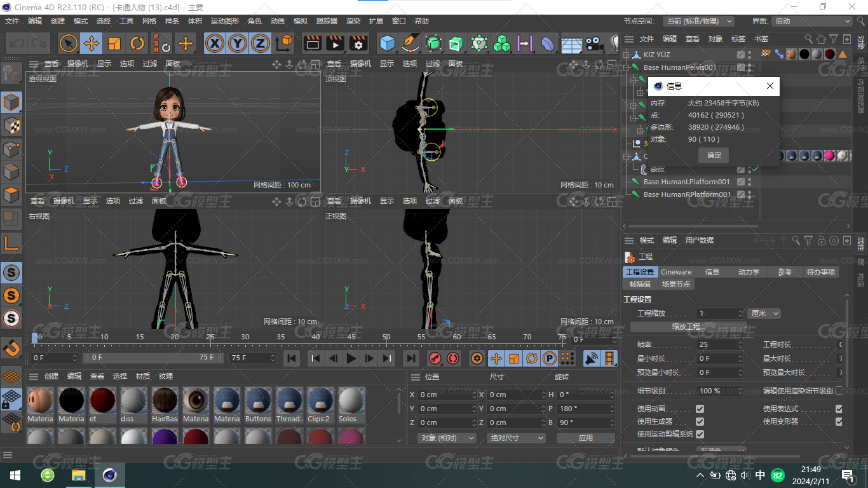Add a cube primitive object
Image resolution: width=868 pixels, height=488 pixels.
coord(387,43)
